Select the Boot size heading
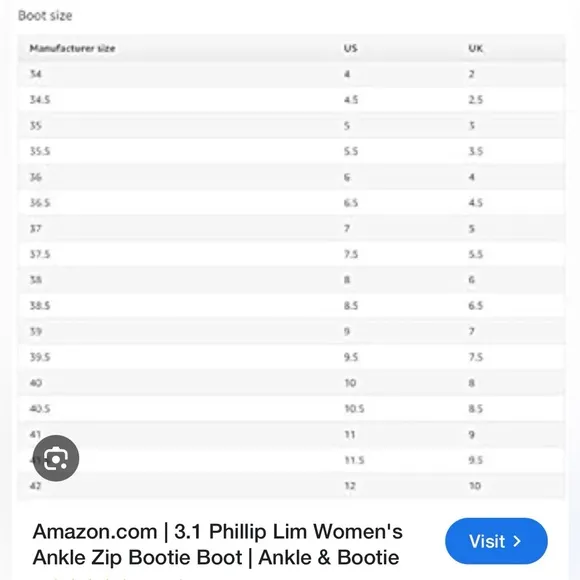 tap(45, 16)
